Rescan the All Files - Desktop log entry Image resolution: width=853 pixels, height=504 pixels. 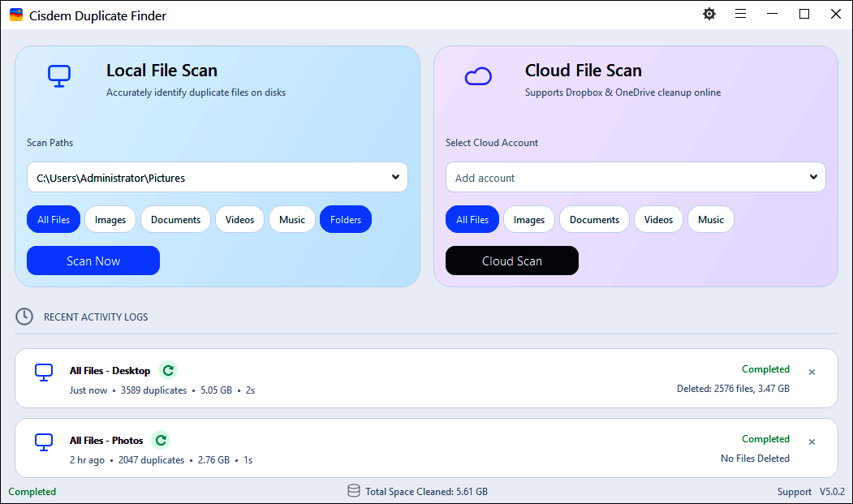pyautogui.click(x=168, y=370)
